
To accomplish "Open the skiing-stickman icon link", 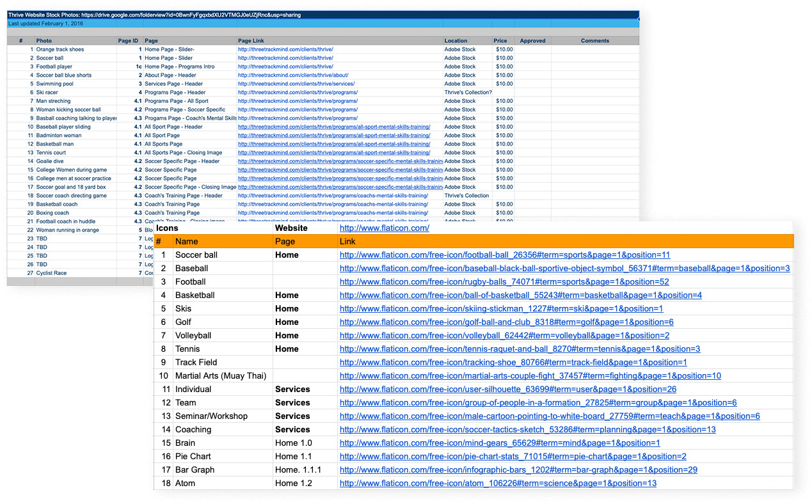I will 501,308.
